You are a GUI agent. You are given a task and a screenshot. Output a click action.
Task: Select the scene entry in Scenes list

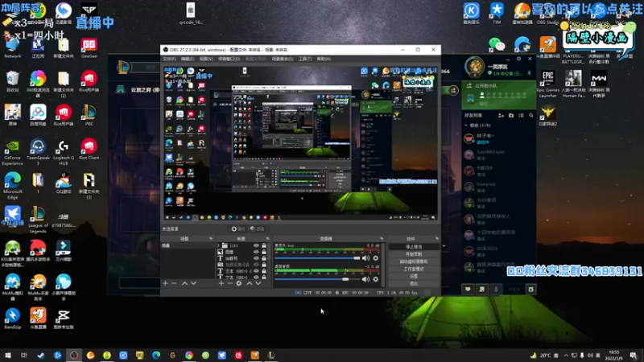coord(188,246)
